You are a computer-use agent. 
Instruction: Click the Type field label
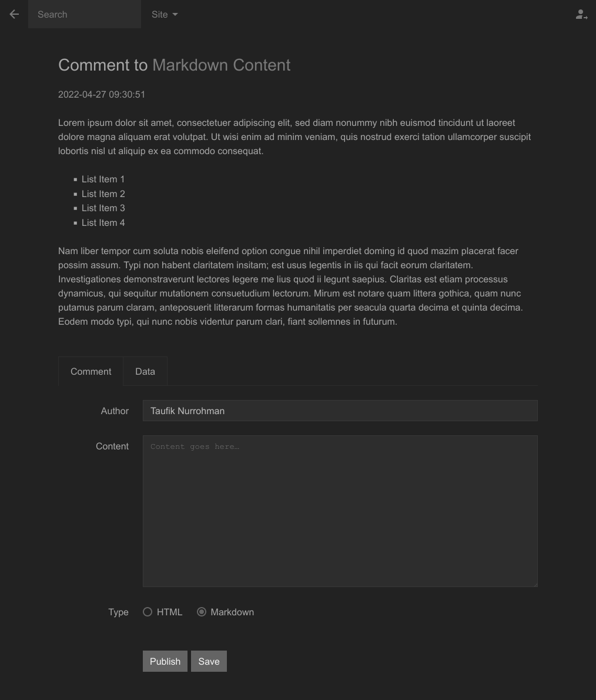[x=118, y=612]
